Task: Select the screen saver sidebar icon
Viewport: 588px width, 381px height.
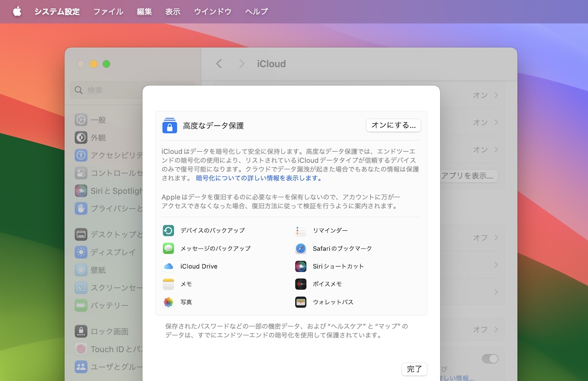Action: tap(81, 288)
